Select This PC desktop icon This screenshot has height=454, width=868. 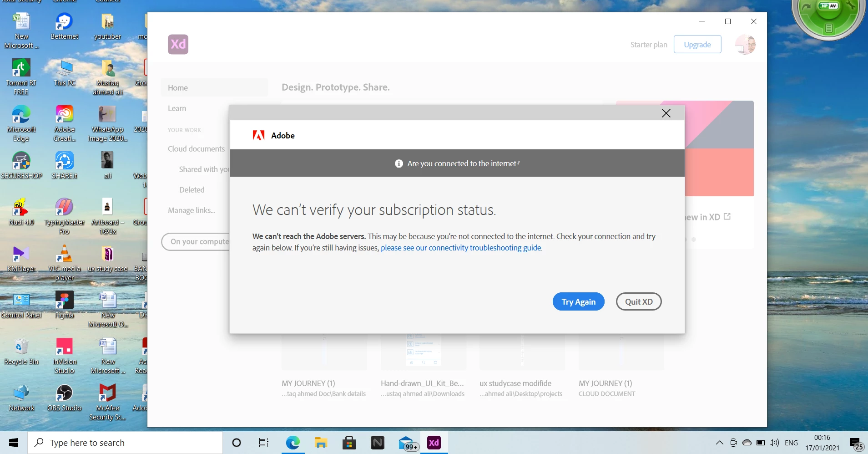click(64, 73)
